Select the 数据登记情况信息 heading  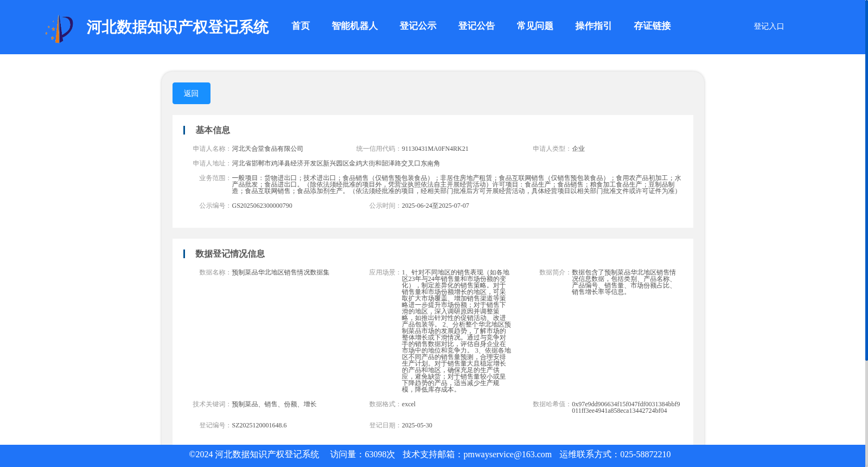click(230, 254)
